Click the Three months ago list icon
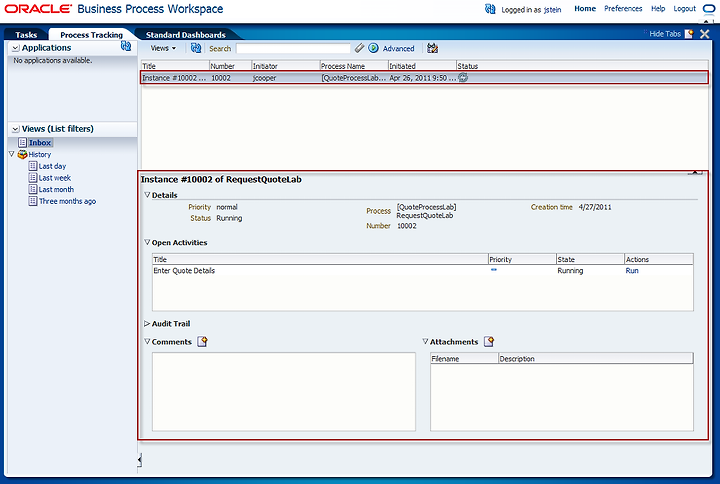This screenshot has height=484, width=720. 33,201
